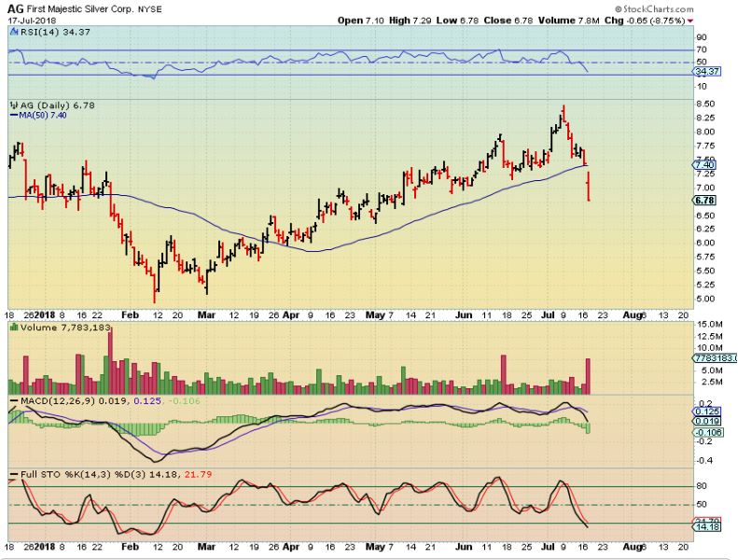Click the MACD histogram value -0.106 in legend
The width and height of the screenshot is (738, 560).
(184, 401)
